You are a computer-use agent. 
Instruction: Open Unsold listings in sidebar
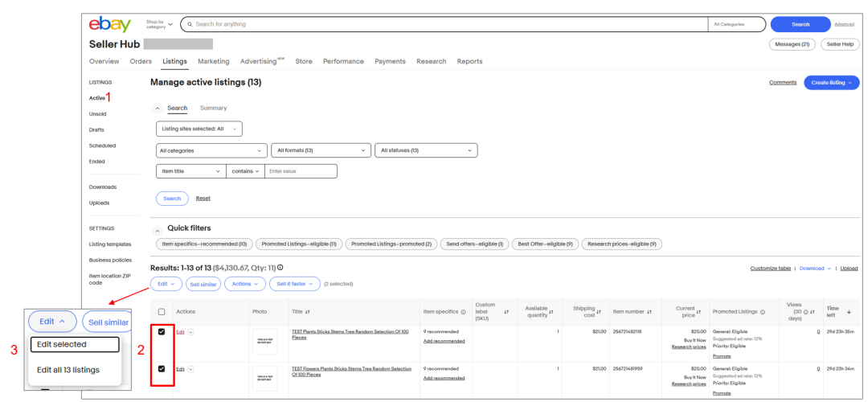[97, 114]
